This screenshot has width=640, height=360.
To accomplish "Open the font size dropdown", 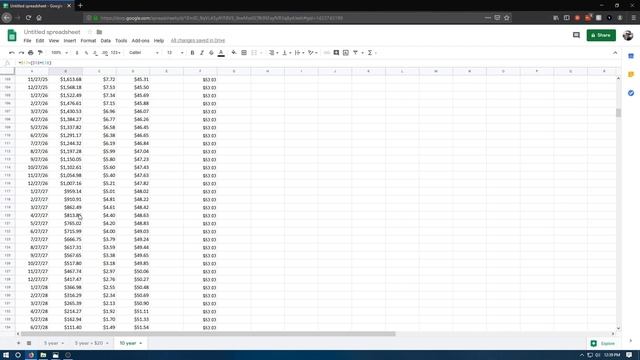I will (175, 53).
